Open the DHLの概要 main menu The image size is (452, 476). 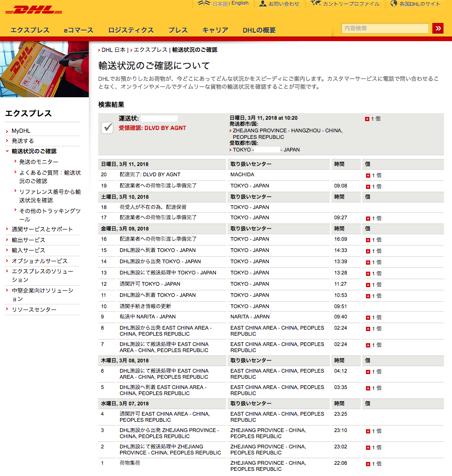point(259,30)
